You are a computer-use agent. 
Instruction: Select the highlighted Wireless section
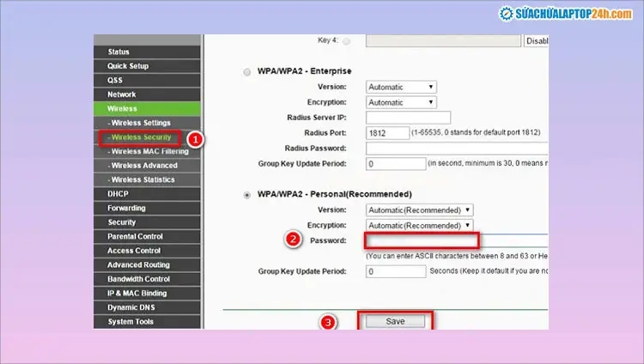147,108
